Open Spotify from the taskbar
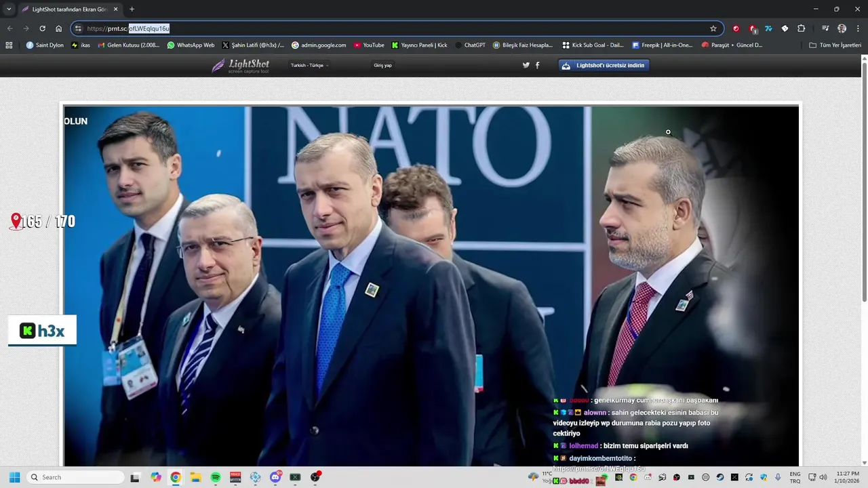The width and height of the screenshot is (868, 488). [215, 477]
